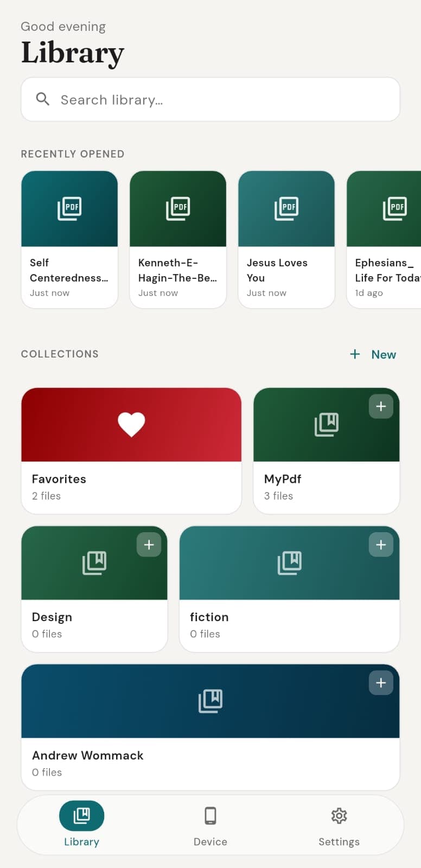
Task: Open the Settings tab
Action: 339,826
